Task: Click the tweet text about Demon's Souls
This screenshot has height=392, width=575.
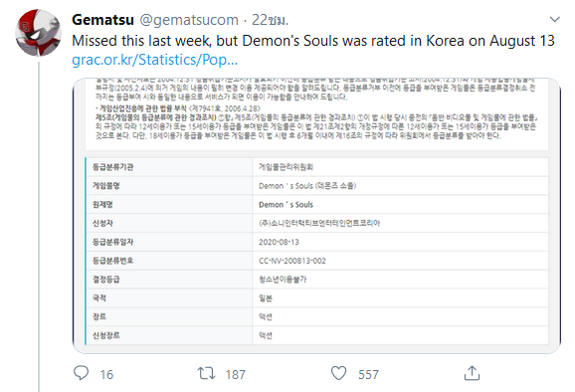Action: coord(313,41)
